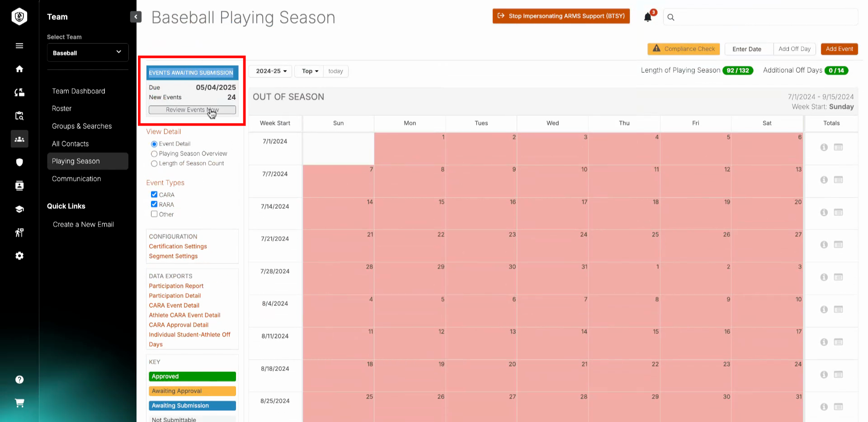Open the settings gear icon

click(19, 256)
